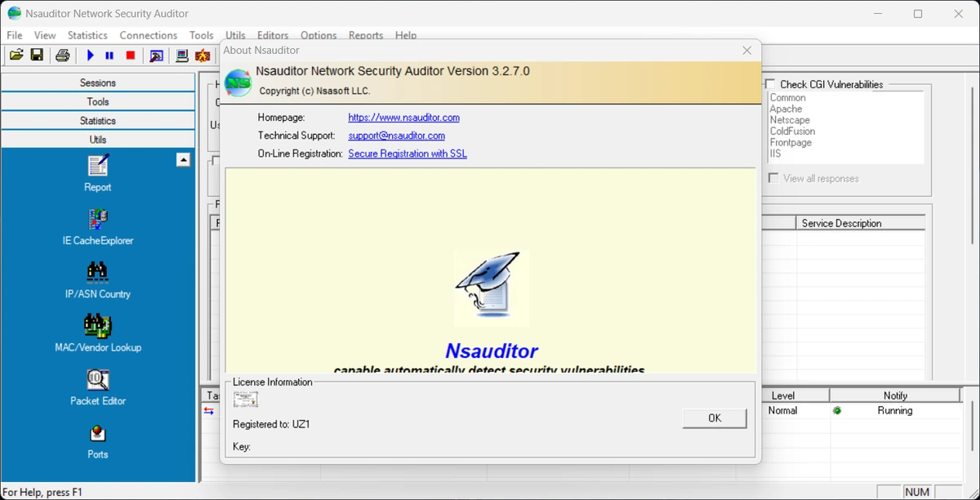Expand the Statistics sidebar section
Image resolution: width=980 pixels, height=500 pixels.
pyautogui.click(x=98, y=120)
